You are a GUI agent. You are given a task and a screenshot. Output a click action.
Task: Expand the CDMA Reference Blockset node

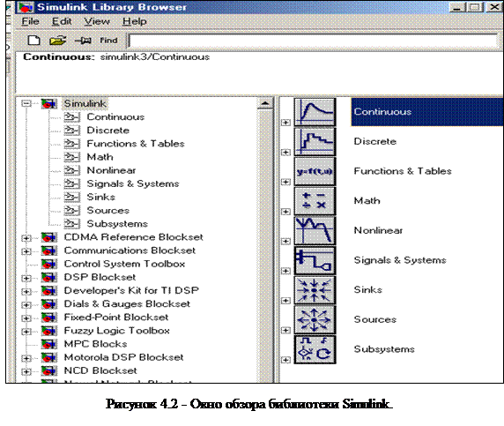click(x=26, y=238)
